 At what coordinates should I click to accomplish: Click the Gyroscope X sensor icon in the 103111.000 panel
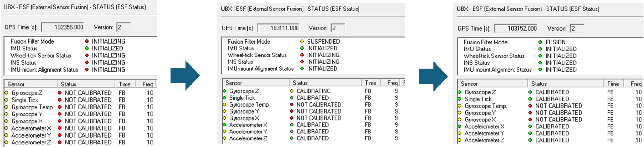coord(225,118)
